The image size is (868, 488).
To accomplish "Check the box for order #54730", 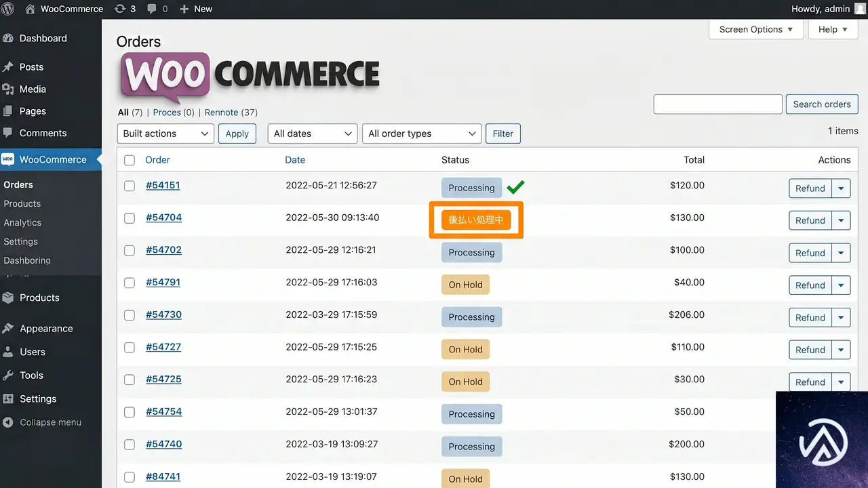I will pyautogui.click(x=130, y=315).
